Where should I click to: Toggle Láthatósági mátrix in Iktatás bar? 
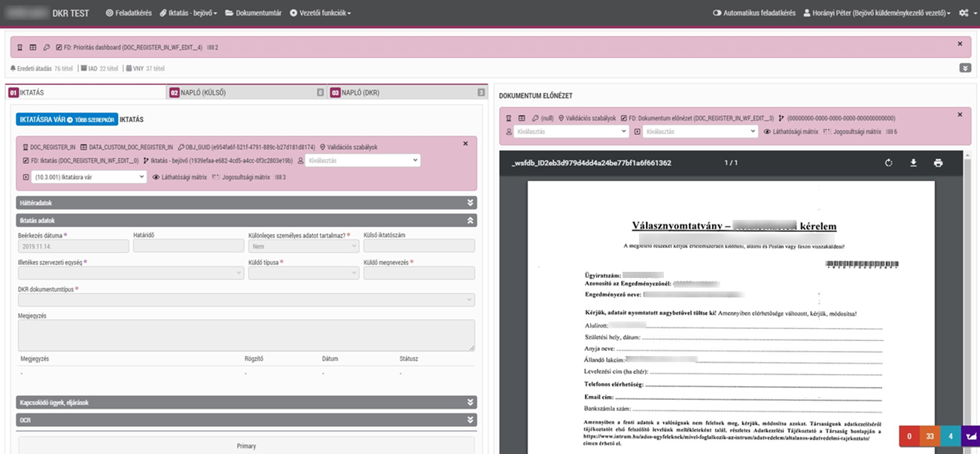pyautogui.click(x=179, y=177)
